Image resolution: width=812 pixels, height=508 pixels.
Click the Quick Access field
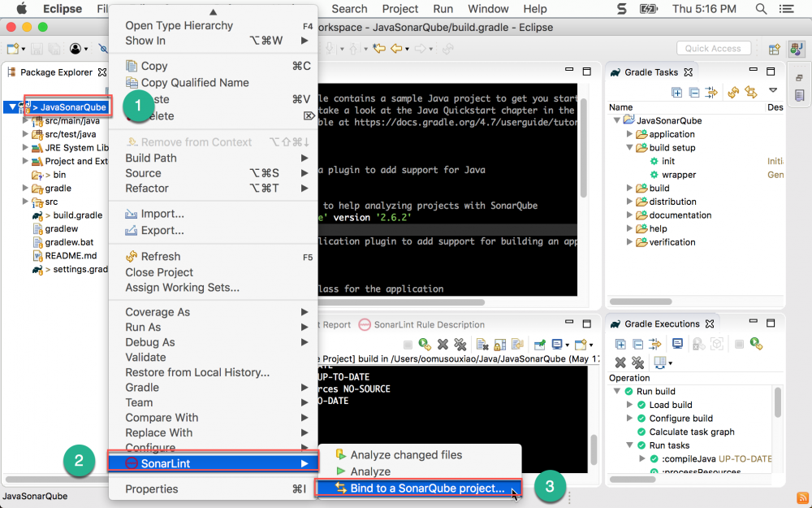713,48
